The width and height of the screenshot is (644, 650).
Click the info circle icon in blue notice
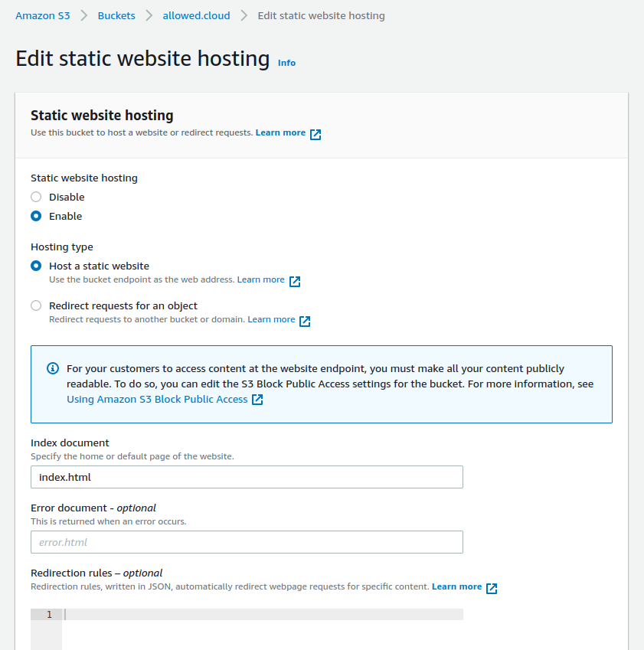53,369
